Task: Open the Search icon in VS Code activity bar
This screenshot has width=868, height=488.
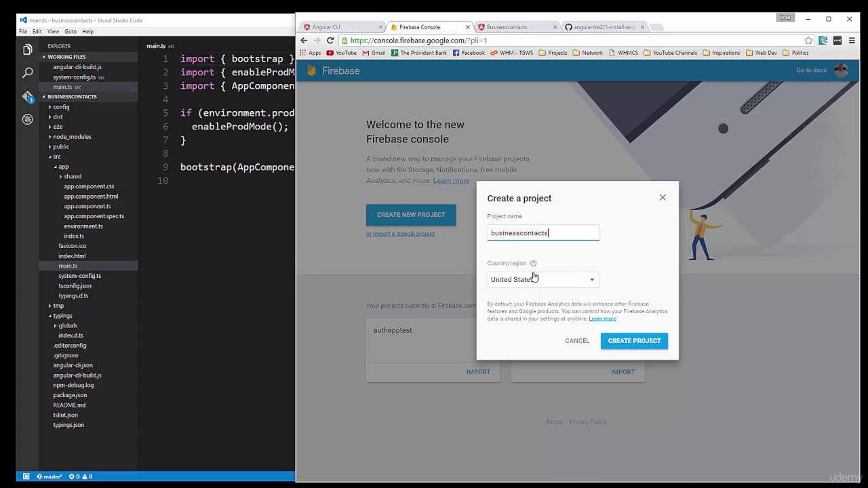Action: pyautogui.click(x=27, y=73)
